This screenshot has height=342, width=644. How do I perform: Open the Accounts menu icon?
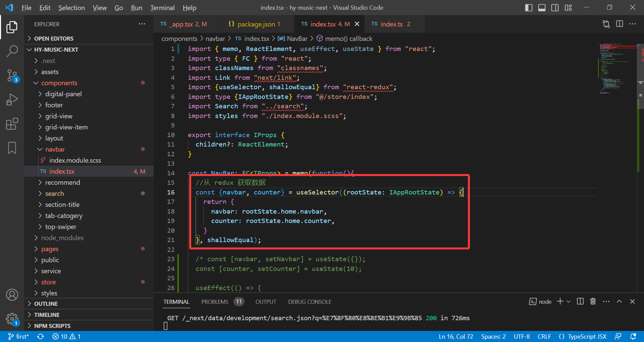(x=12, y=295)
